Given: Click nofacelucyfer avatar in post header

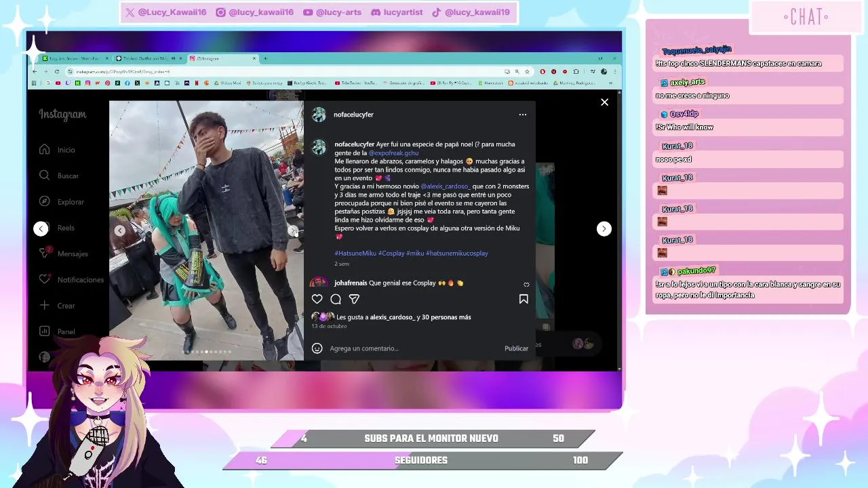Looking at the screenshot, I should coord(319,115).
